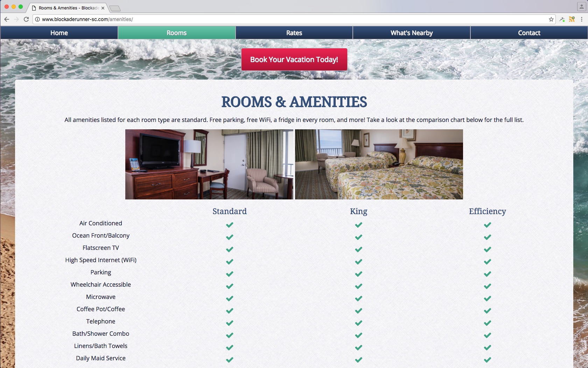Click the site info icon in address bar
Screen dimensions: 588x368
pos(37,19)
